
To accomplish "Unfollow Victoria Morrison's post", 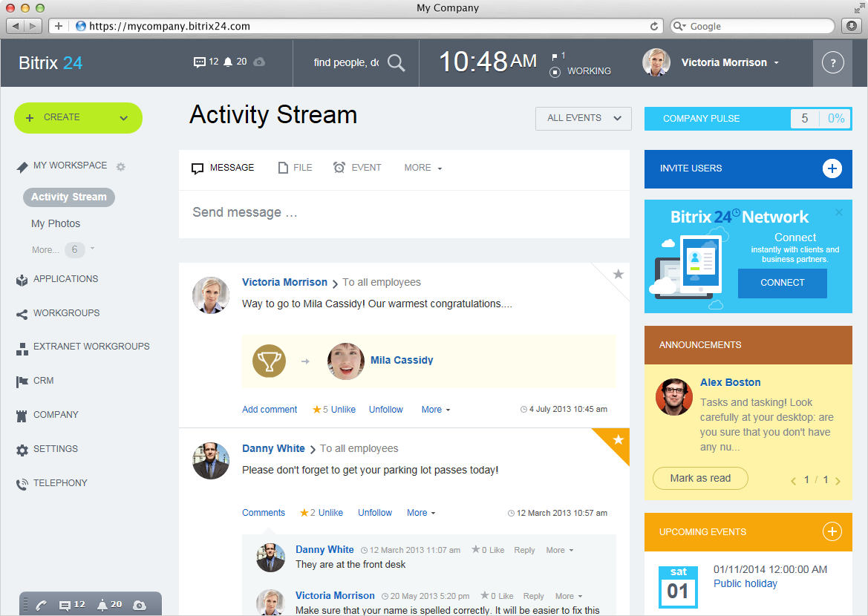I will pyautogui.click(x=386, y=410).
